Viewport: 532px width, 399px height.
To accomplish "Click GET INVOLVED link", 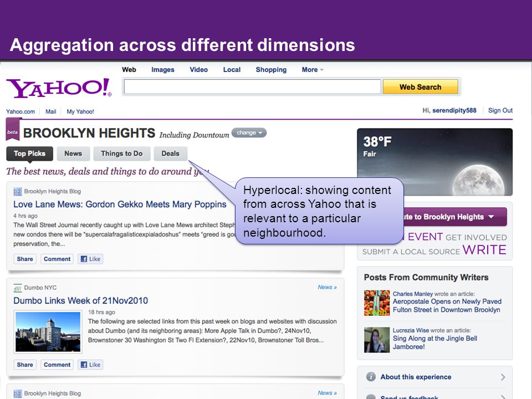I will coord(476,238).
